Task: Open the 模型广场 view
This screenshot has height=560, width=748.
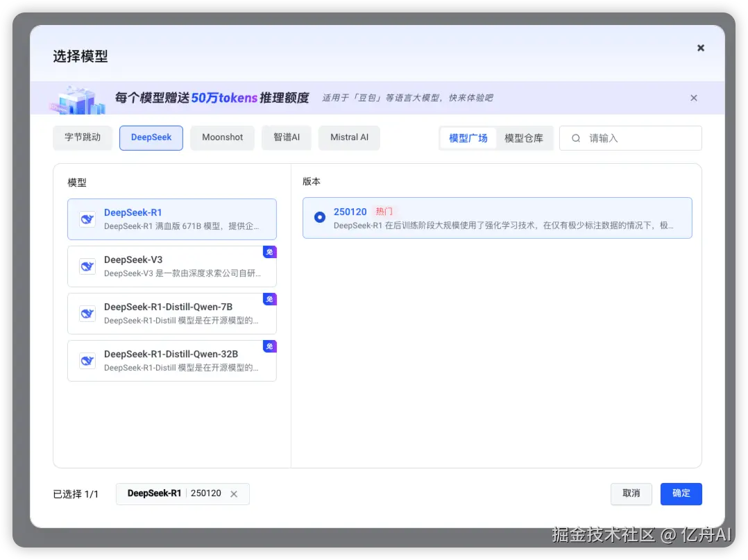Action: [468, 138]
